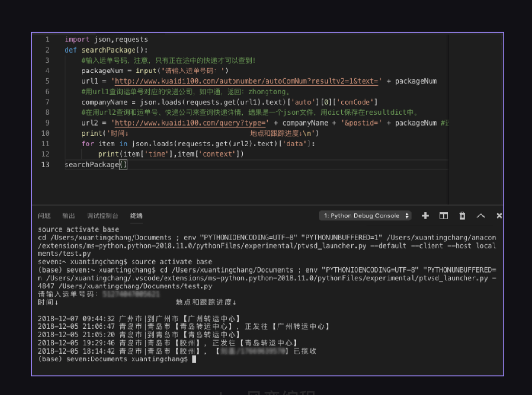Click the terminal output line 2018-12-05 21:06:47
Image resolution: width=532 pixels, height=395 pixels.
(x=184, y=327)
